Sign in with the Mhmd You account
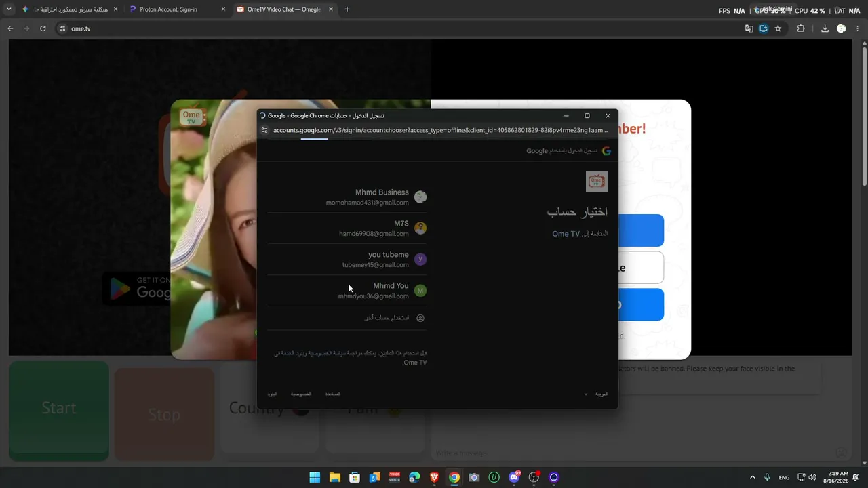 [347, 291]
